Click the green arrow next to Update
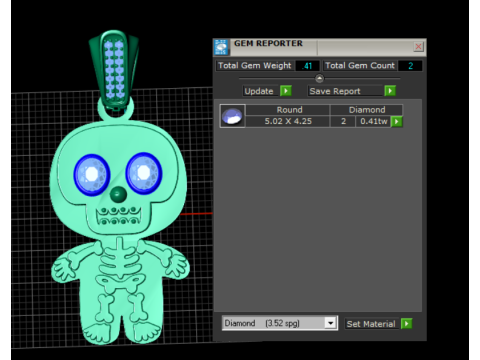The height and width of the screenshot is (360, 480). pos(286,91)
